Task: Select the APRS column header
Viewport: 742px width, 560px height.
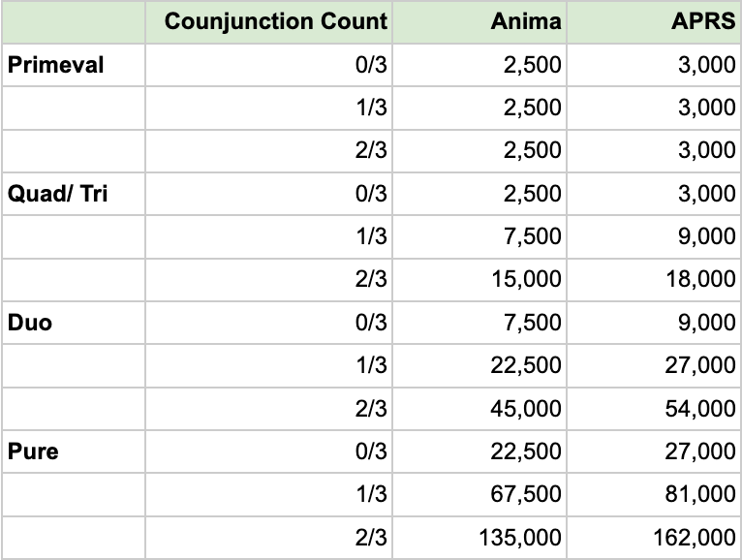Action: point(654,22)
